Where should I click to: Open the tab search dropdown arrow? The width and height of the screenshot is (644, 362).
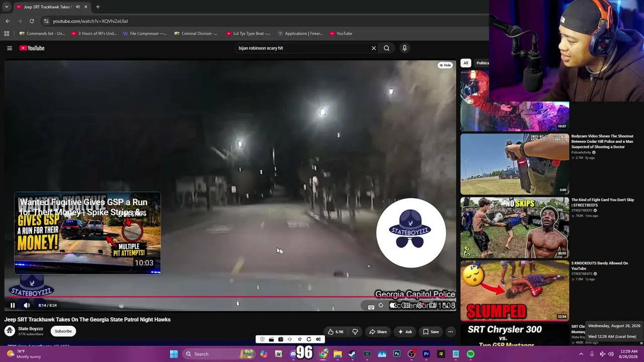point(7,7)
